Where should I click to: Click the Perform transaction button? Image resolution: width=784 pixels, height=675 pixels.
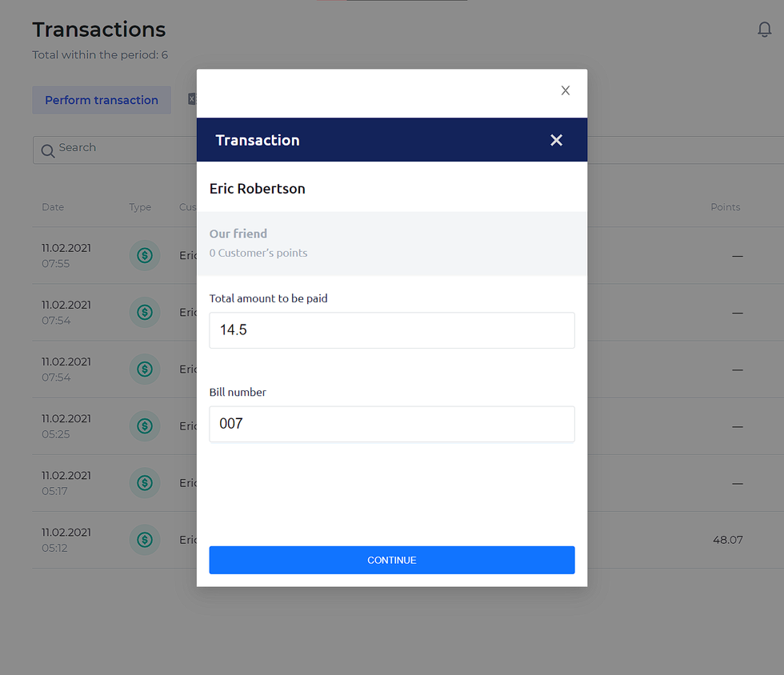(x=102, y=100)
